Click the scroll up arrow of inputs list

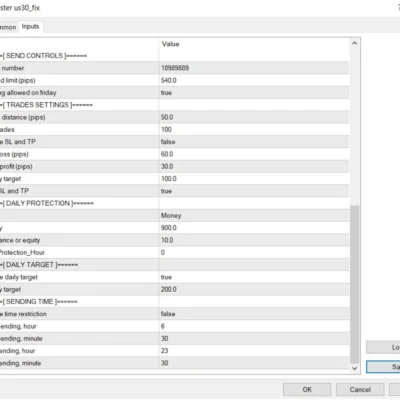[354, 43]
